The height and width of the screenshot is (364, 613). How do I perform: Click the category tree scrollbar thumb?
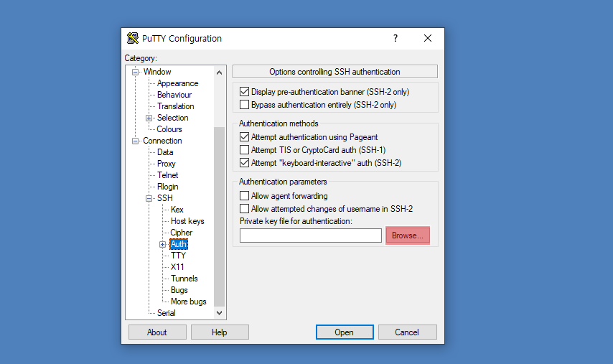[x=220, y=217]
